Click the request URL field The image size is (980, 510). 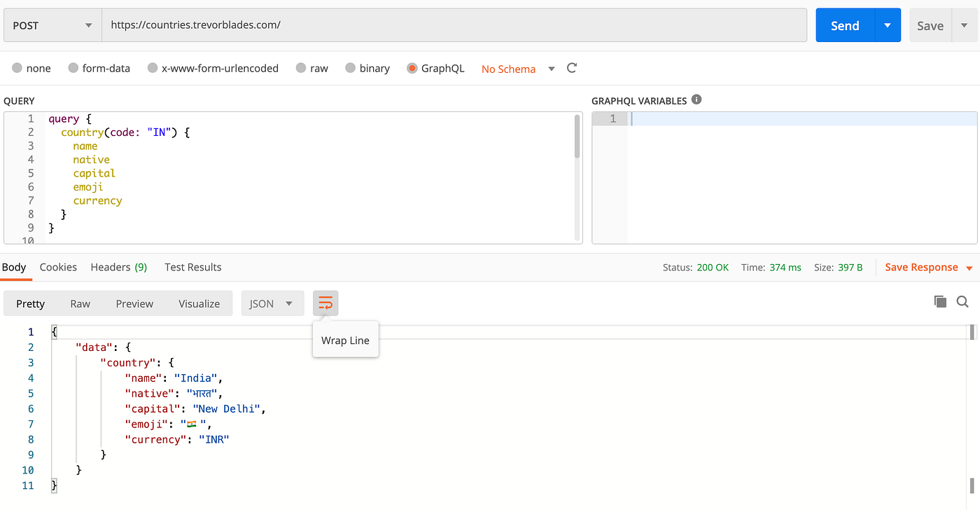455,25
